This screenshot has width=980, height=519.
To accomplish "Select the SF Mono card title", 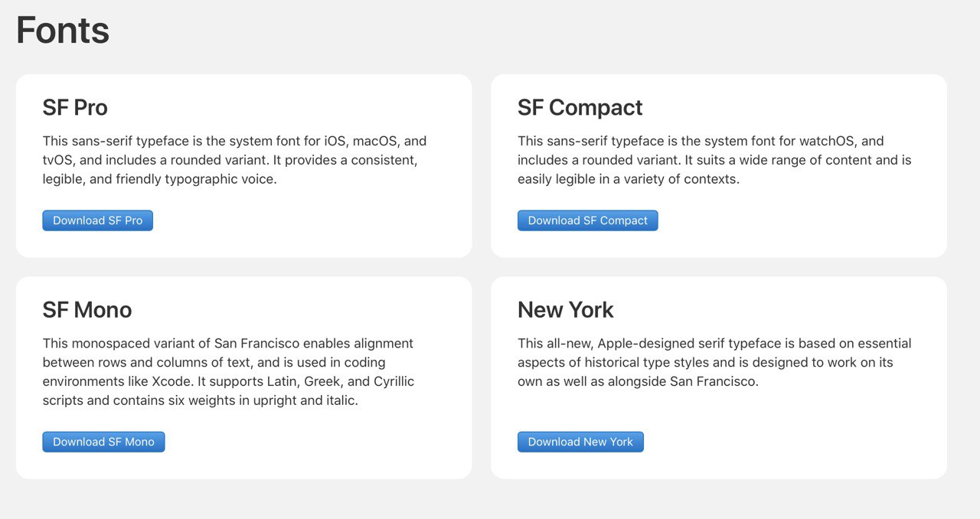I will click(87, 310).
